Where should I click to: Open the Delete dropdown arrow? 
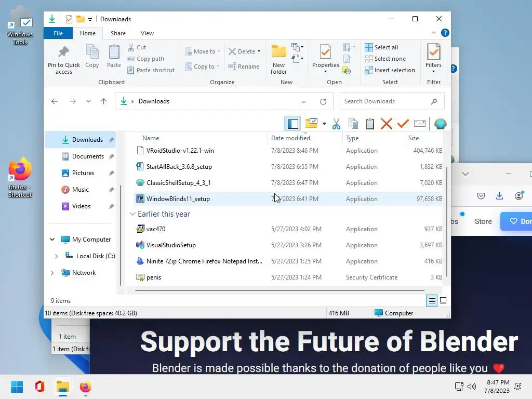(259, 51)
